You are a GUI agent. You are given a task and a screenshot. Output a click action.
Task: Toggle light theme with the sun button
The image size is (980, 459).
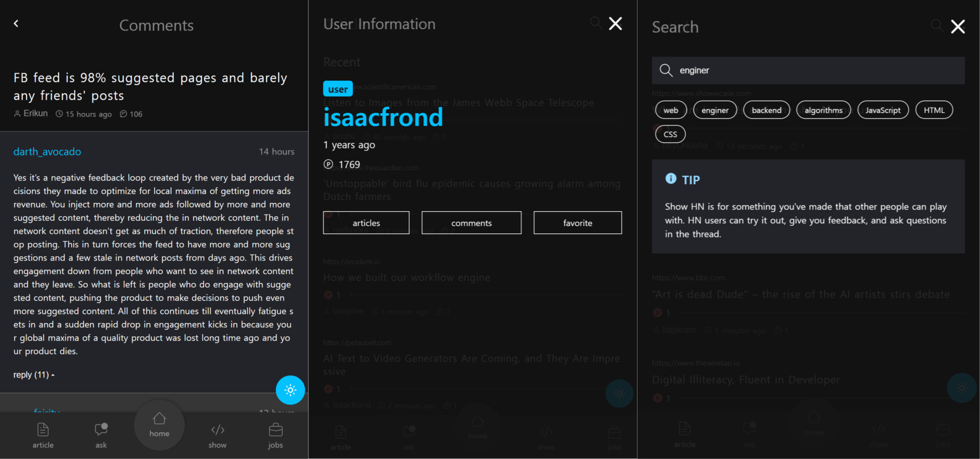click(290, 390)
